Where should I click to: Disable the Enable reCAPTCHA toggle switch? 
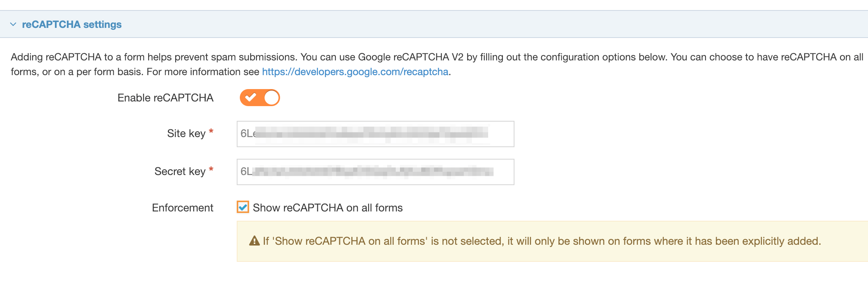point(260,98)
